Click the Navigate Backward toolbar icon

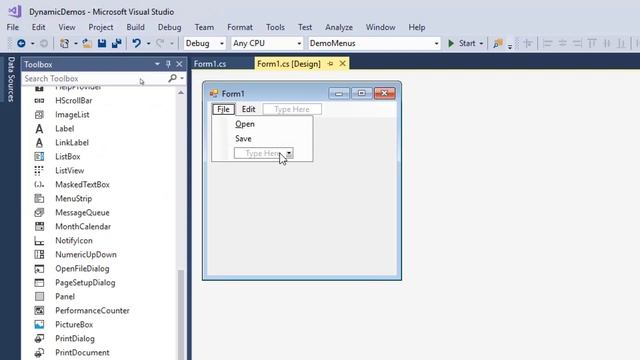tap(21, 43)
